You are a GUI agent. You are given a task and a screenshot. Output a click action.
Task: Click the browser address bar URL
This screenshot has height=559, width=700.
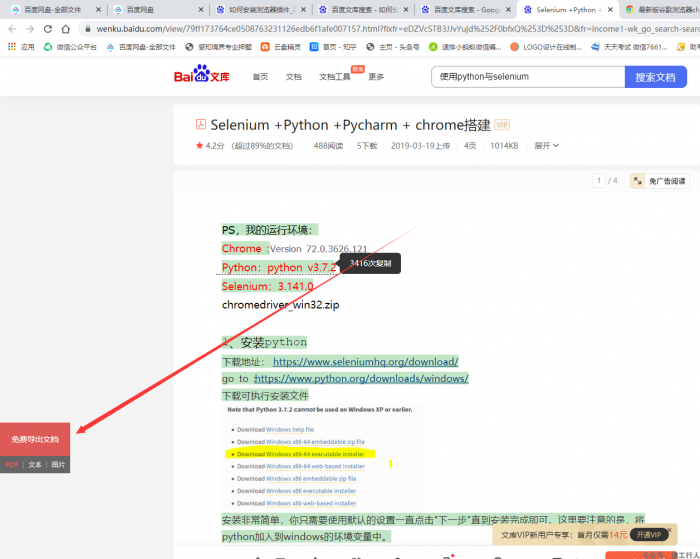(397, 29)
